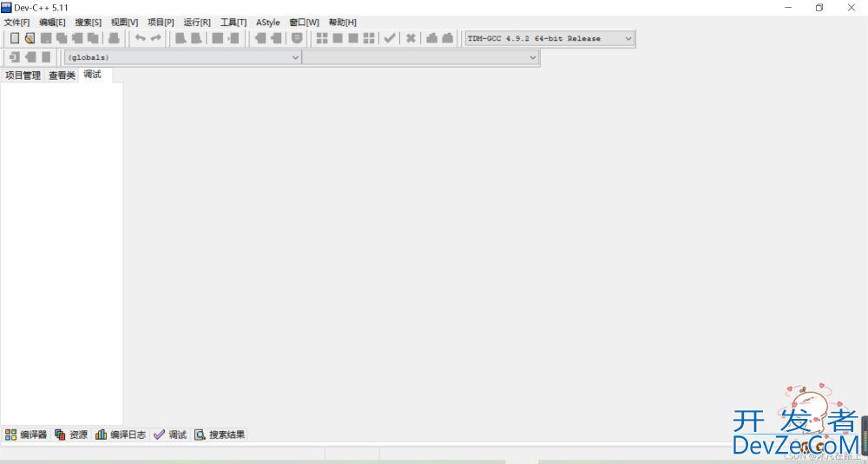868x464 pixels.
Task: Click the check mark Debug icon
Action: click(x=390, y=38)
